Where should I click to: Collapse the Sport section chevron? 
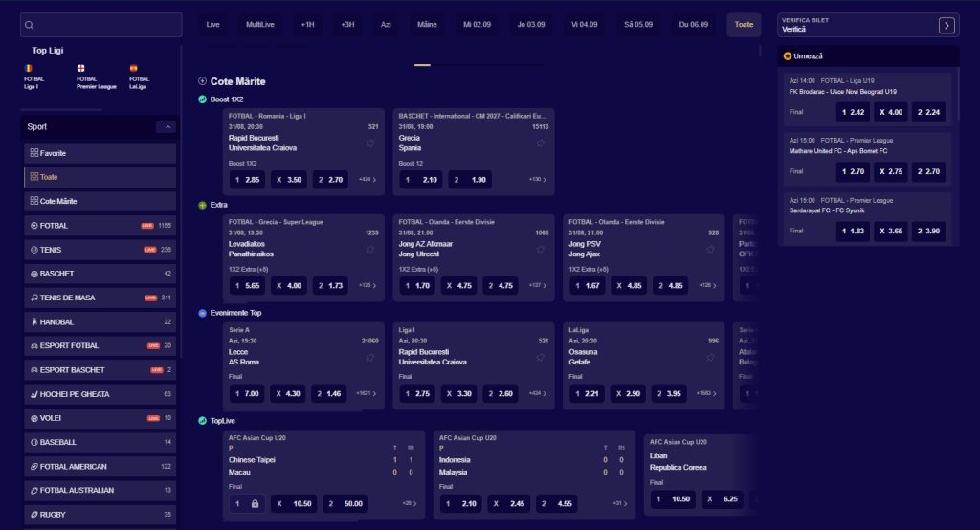pyautogui.click(x=167, y=127)
